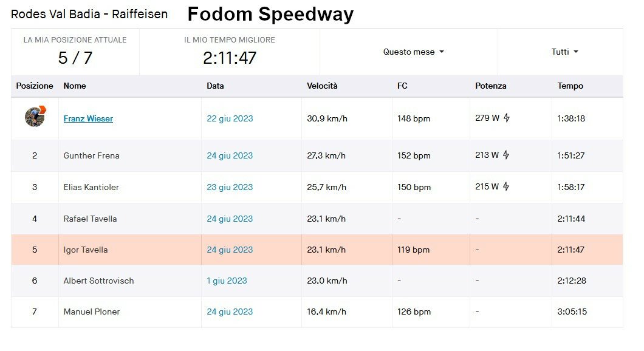The height and width of the screenshot is (351, 644).
Task: Select the highlighted Igor Tavella row
Action: click(317, 250)
